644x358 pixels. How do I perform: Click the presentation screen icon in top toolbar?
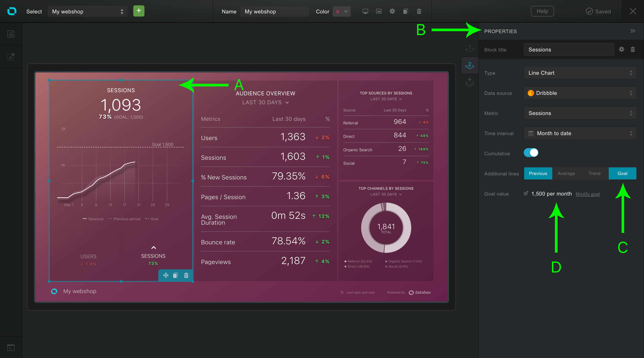365,11
